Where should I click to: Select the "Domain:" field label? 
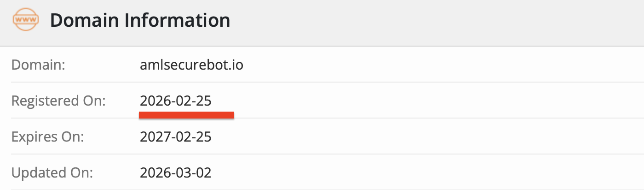click(x=39, y=65)
